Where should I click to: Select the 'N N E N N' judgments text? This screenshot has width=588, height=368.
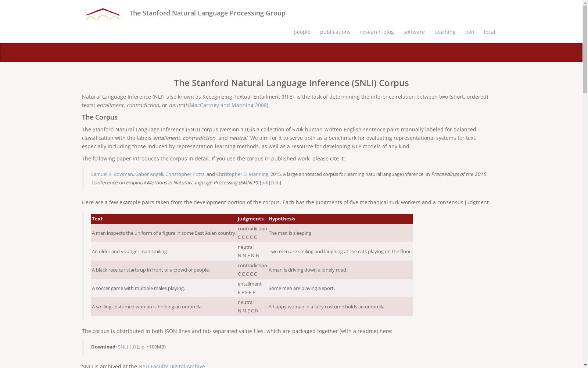[249, 255]
